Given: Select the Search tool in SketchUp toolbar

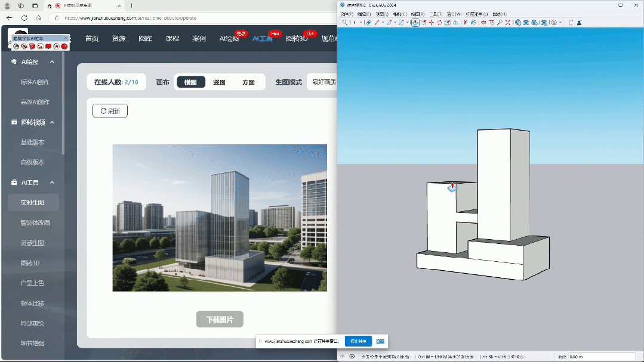Looking at the screenshot, I should 344,23.
